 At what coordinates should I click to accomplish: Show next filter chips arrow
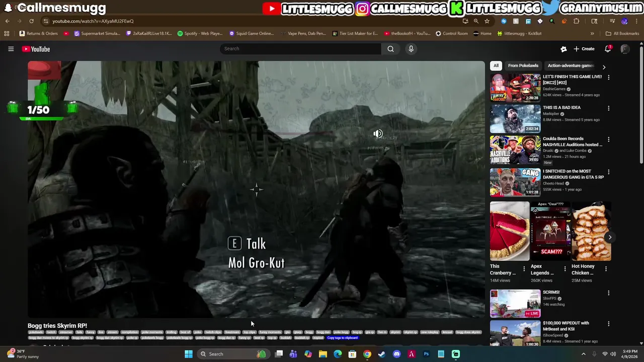(x=604, y=66)
